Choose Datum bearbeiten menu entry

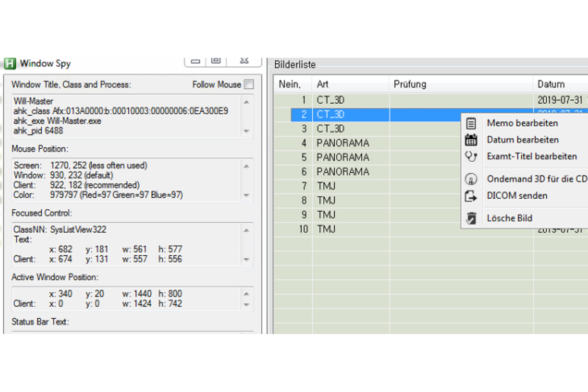(x=522, y=140)
